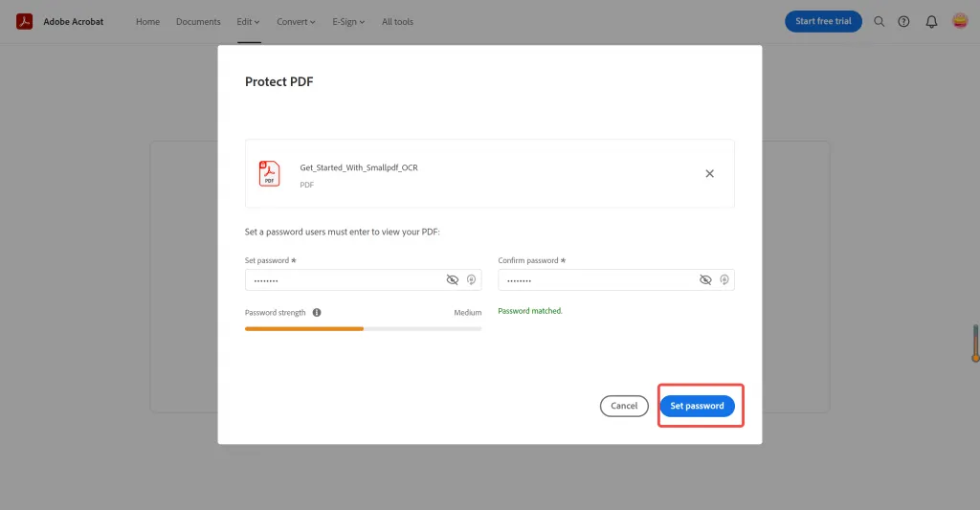Remove the Get_Started_With_Smallpdf_OCR file with X
Image resolution: width=980 pixels, height=510 pixels.
(709, 173)
